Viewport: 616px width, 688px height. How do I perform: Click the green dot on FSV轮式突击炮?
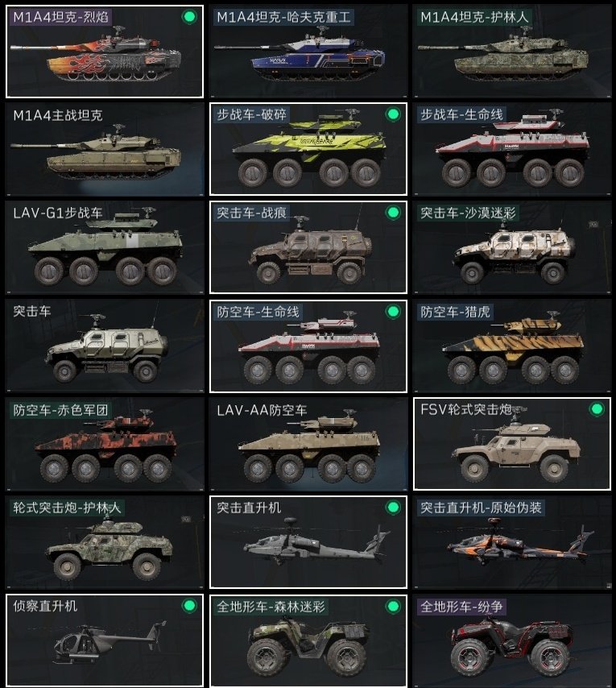coord(597,409)
